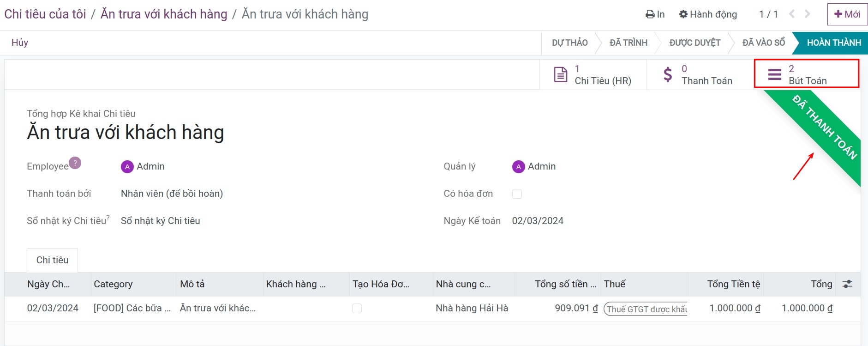Switch to the Chi tiêu tab
The width and height of the screenshot is (868, 346).
tap(52, 260)
